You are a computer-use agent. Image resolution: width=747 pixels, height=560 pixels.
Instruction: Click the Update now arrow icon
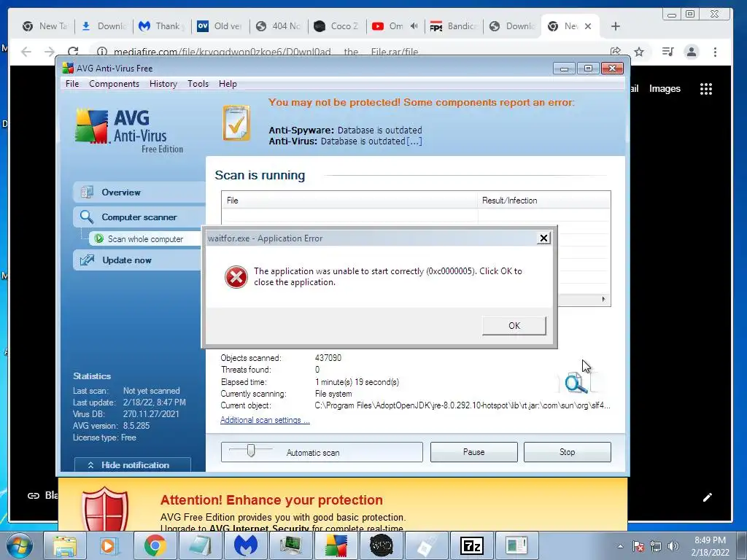(x=87, y=260)
